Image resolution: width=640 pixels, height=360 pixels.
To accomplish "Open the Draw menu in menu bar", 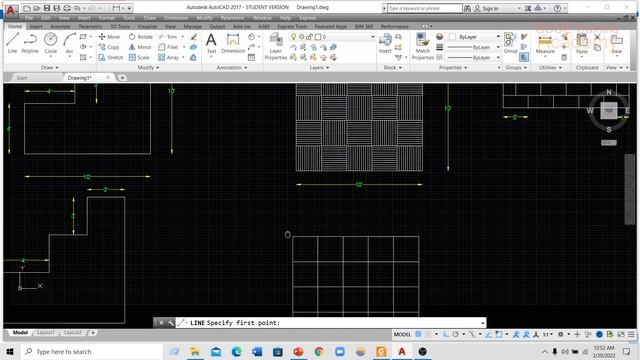I will click(x=149, y=18).
